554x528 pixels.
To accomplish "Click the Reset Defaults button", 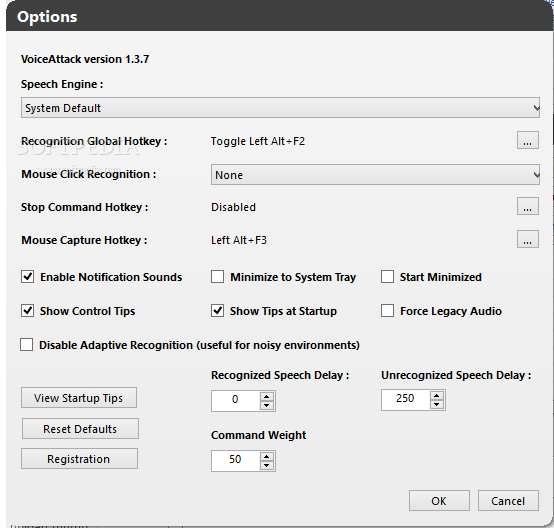I will (x=80, y=429).
